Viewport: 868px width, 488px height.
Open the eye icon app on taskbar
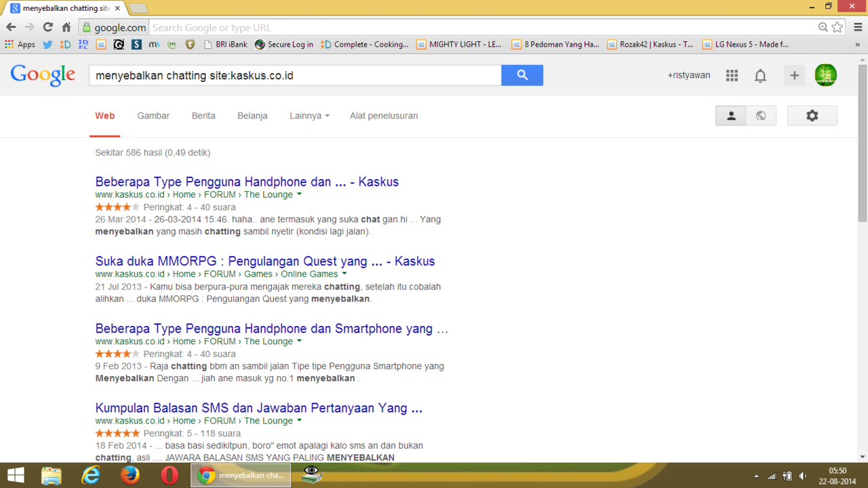[x=311, y=475]
